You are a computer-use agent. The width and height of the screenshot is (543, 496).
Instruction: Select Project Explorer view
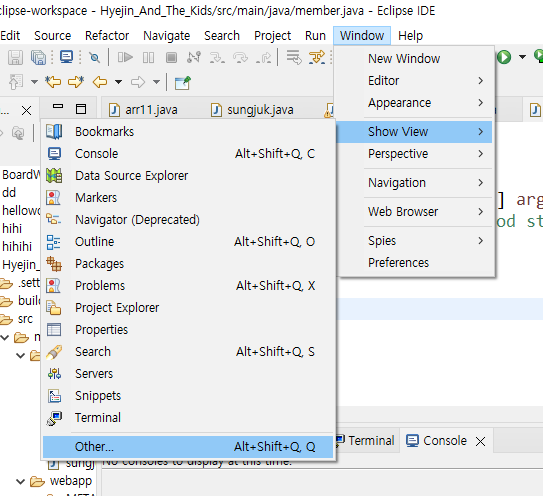click(x=188, y=308)
